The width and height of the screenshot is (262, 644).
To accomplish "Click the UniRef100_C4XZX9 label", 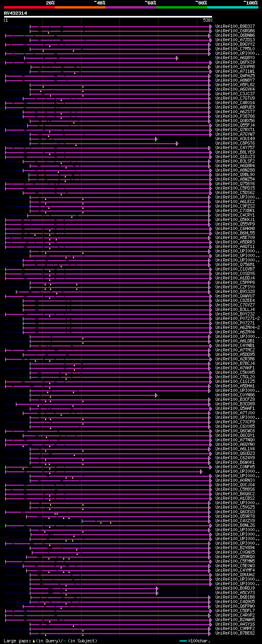I will click(x=235, y=521).
